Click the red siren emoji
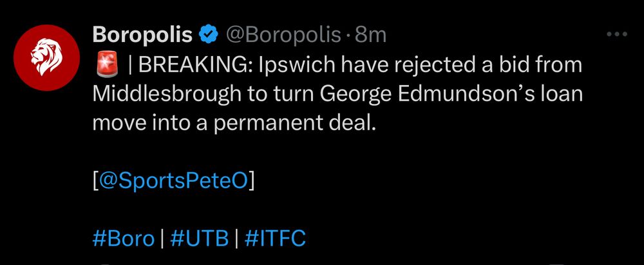This screenshot has height=265, width=644. (x=108, y=66)
